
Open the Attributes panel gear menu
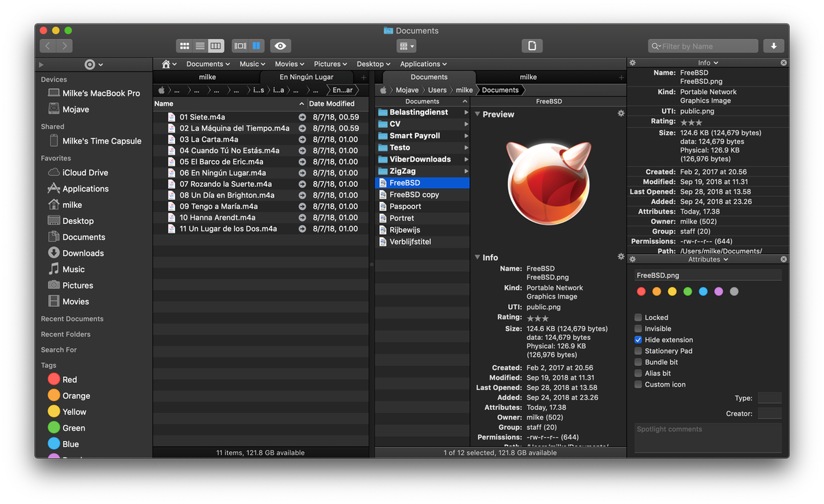tap(632, 260)
